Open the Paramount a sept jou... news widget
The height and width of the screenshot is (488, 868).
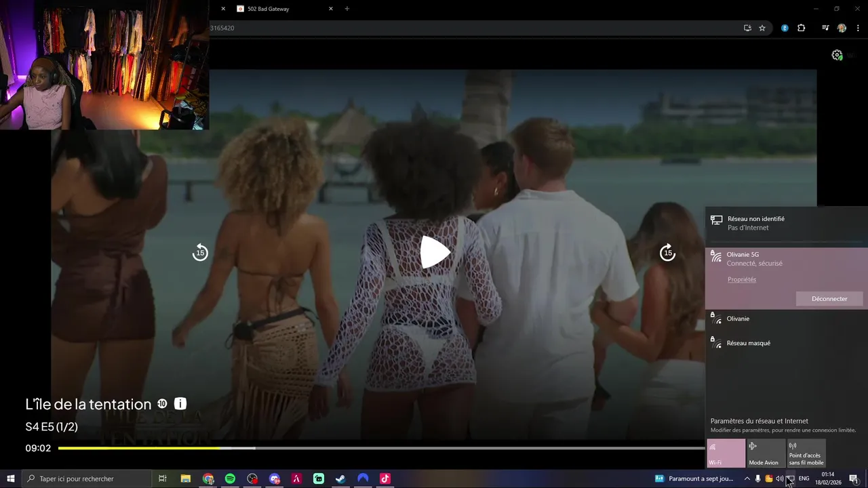694,479
